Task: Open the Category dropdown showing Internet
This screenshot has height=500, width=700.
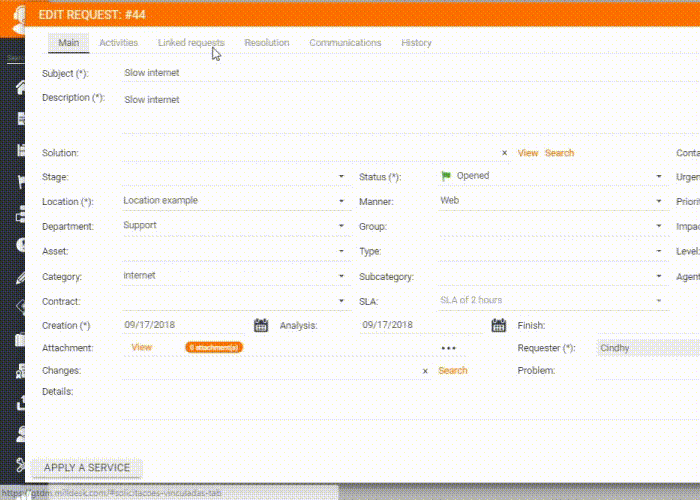Action: tap(237, 276)
